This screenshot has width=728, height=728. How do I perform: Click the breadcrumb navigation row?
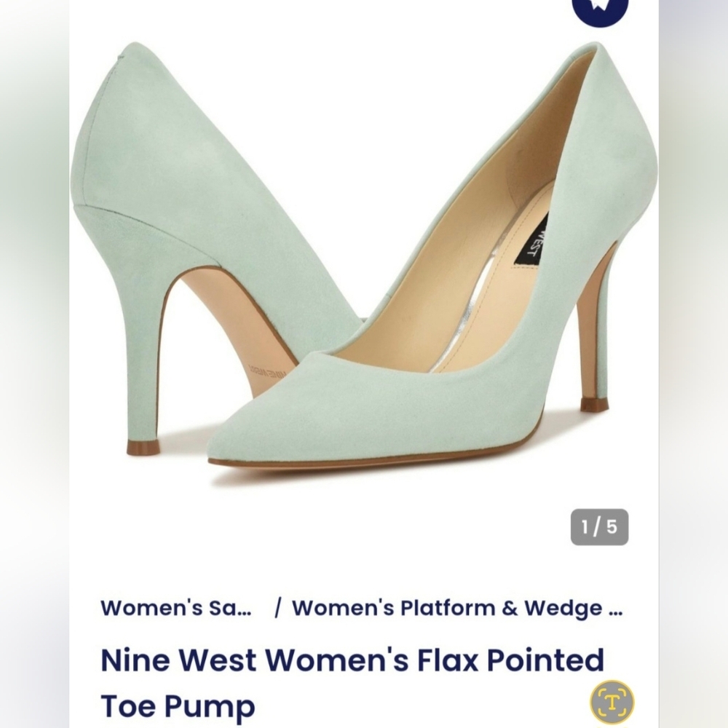[364, 608]
